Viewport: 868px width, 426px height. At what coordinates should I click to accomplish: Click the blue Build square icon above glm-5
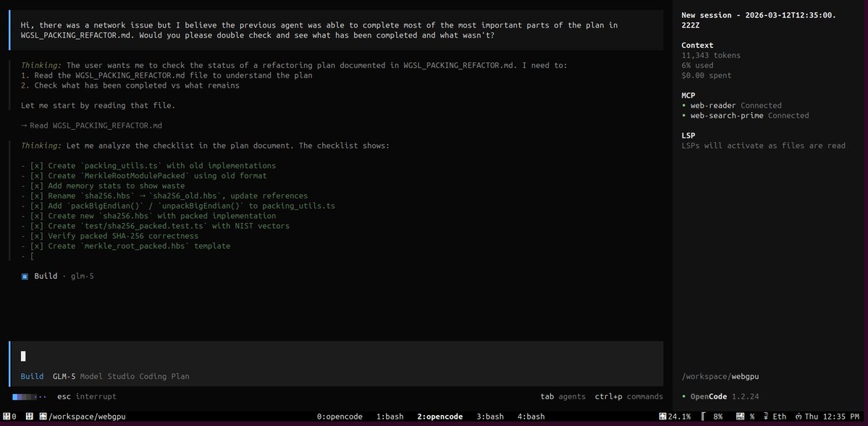[25, 276]
